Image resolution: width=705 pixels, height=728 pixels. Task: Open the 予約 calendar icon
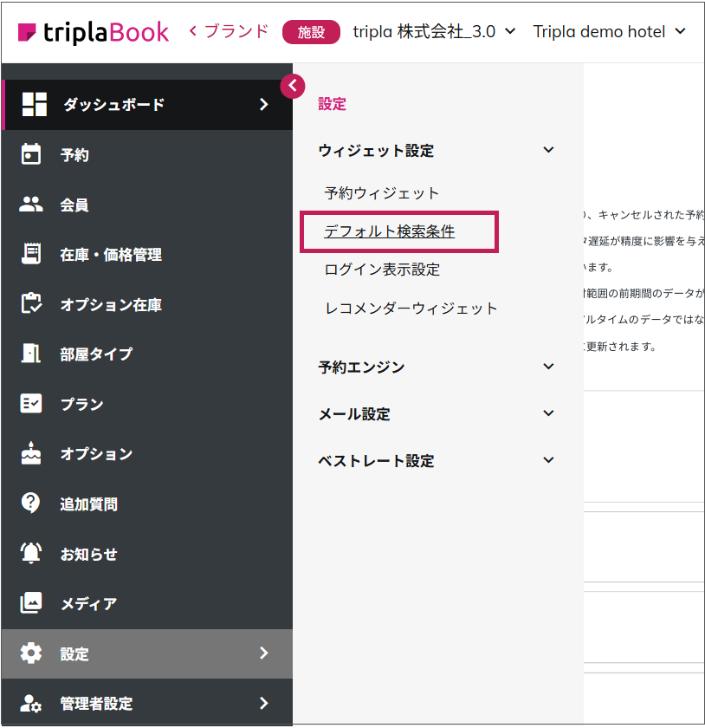click(x=31, y=154)
